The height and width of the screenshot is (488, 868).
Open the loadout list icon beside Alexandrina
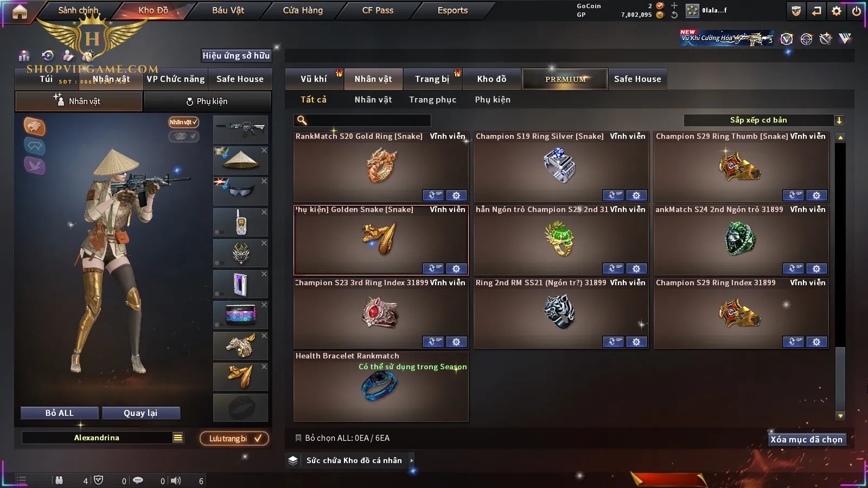(178, 438)
